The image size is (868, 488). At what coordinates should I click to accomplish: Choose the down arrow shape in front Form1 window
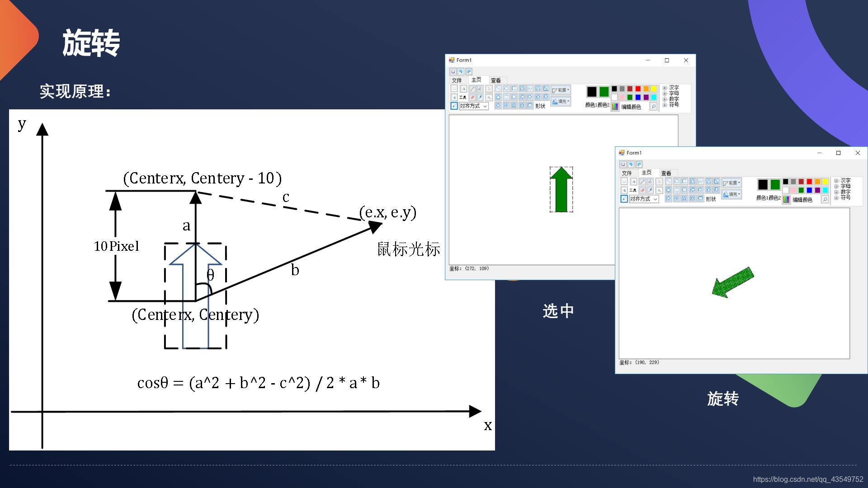(717, 190)
